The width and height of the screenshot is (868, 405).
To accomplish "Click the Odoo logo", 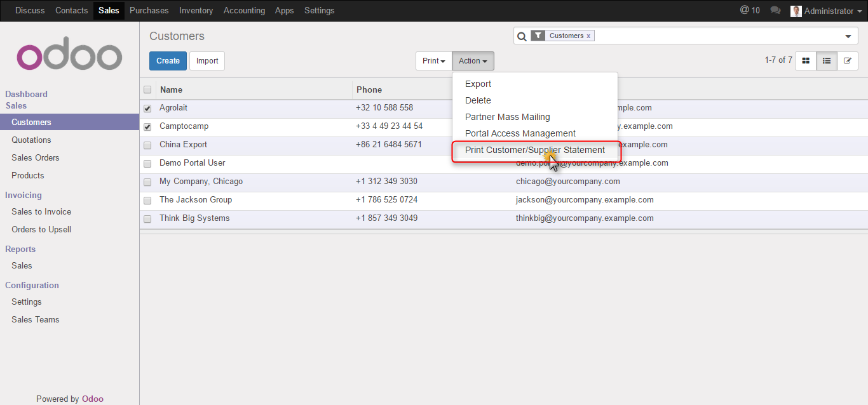I will (x=69, y=57).
